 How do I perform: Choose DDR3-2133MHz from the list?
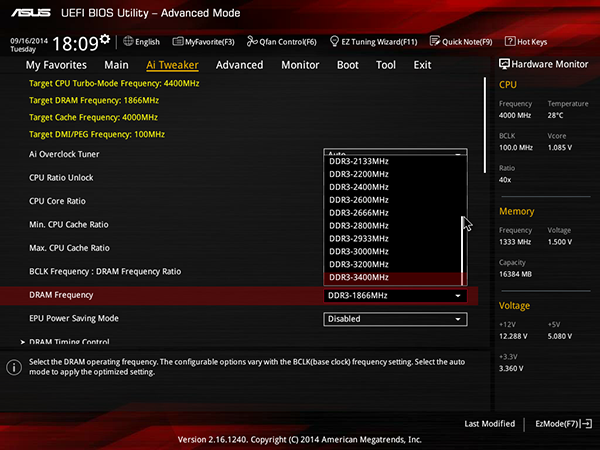(x=393, y=161)
